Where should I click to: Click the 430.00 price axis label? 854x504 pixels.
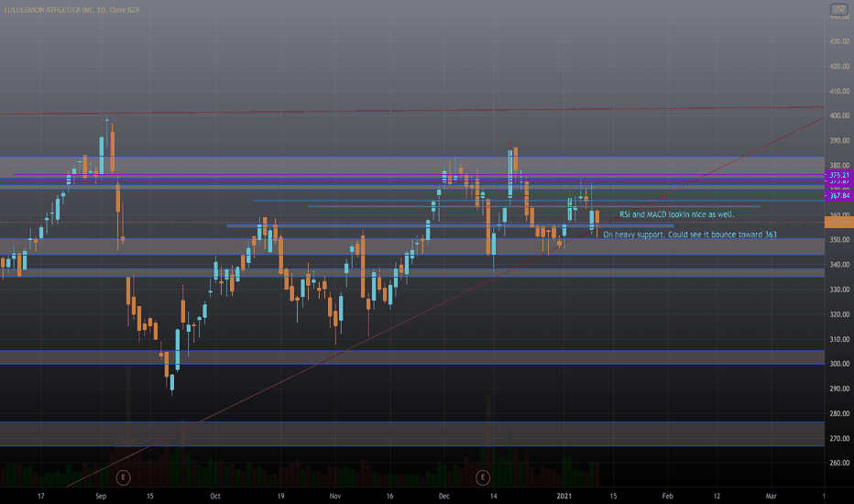pos(839,41)
